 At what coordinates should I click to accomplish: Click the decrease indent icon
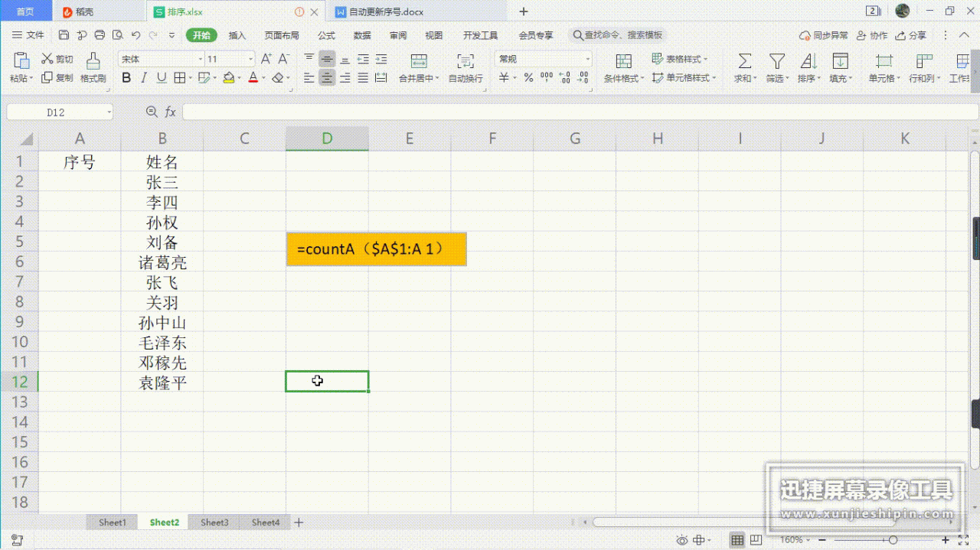coord(363,59)
